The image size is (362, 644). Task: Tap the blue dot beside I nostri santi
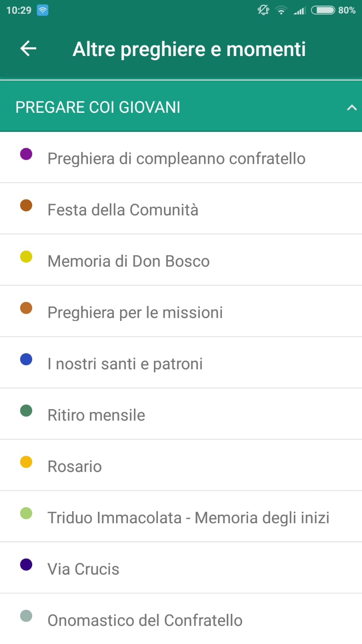click(x=26, y=359)
